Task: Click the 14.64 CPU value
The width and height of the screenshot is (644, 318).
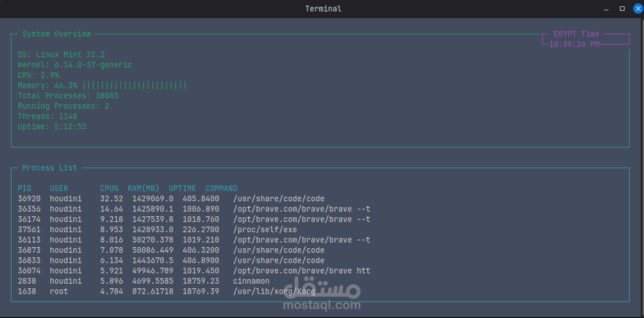Action: (112, 209)
